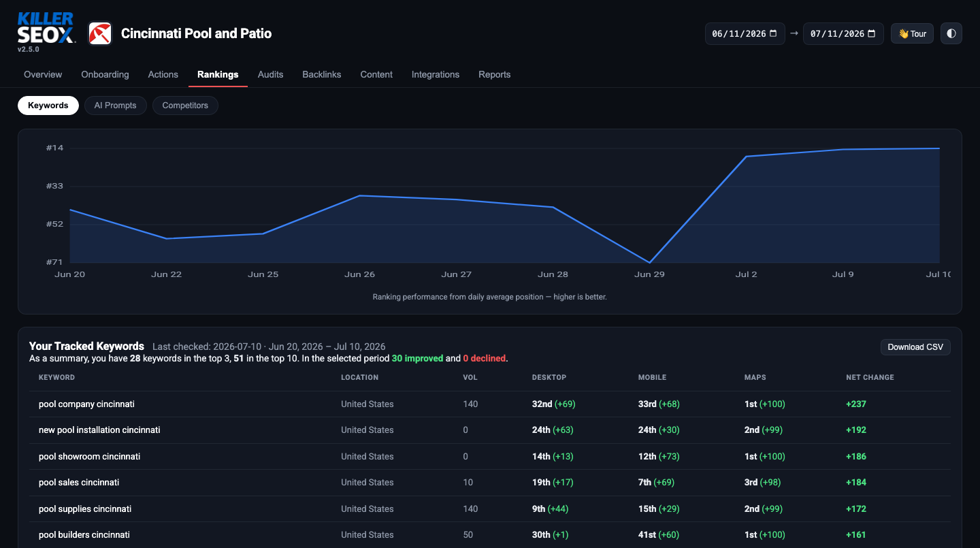Viewport: 980px width, 548px height.
Task: Select keyword 'pool company cincinnati'
Action: pos(86,404)
